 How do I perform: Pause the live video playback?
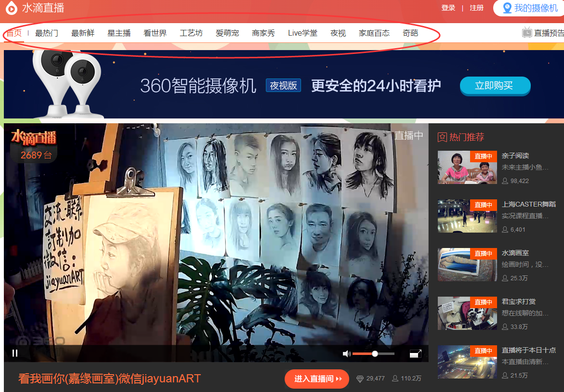click(15, 353)
